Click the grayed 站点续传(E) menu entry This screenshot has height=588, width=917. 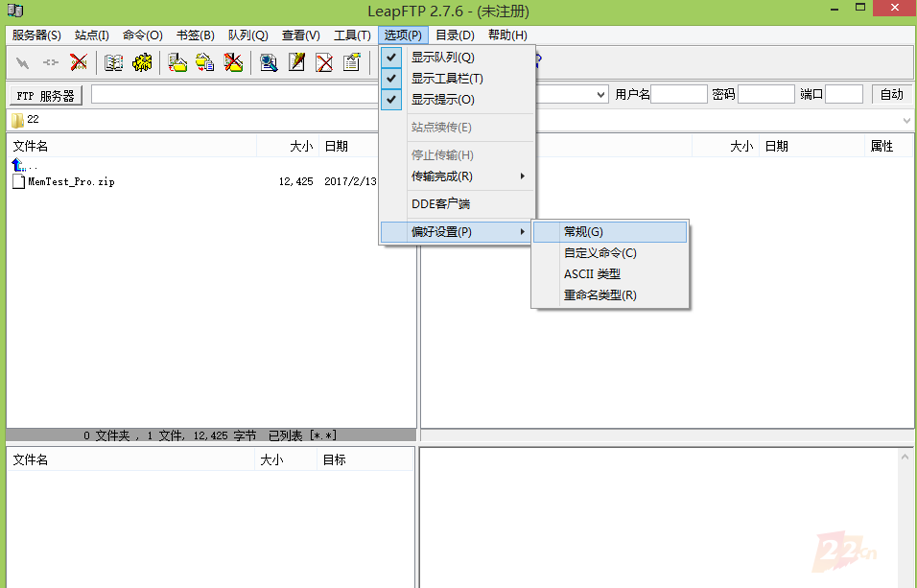tap(457, 127)
